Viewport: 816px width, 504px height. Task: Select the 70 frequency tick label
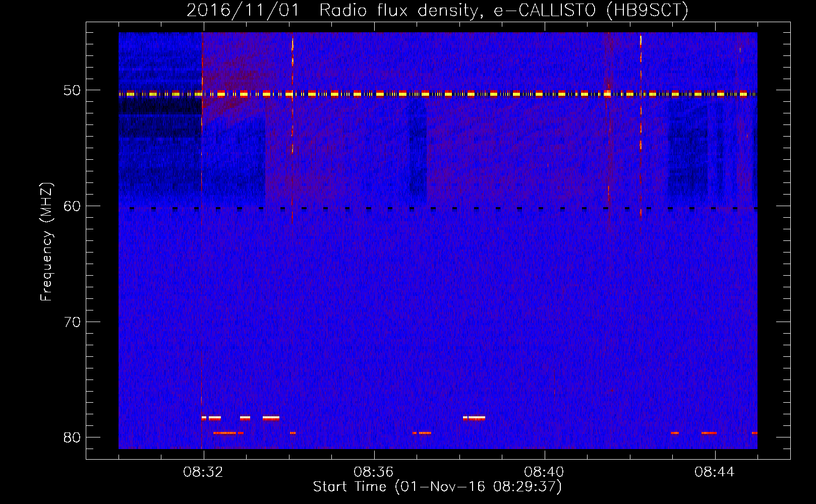[72, 322]
